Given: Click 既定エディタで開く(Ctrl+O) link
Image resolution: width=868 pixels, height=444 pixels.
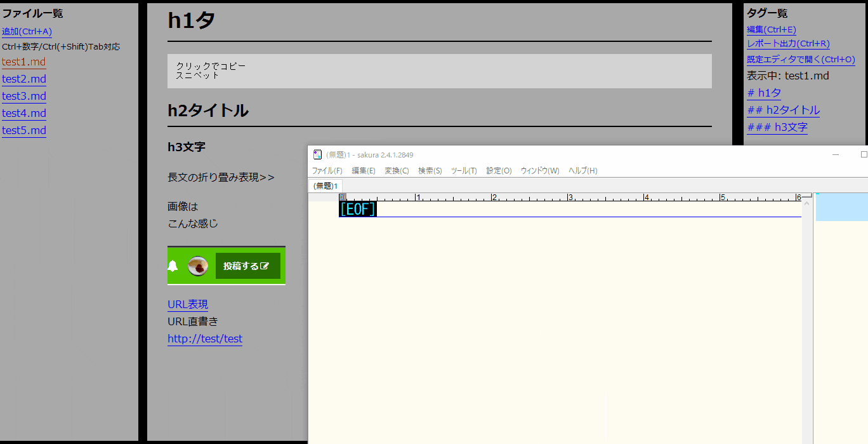Looking at the screenshot, I should [x=800, y=59].
